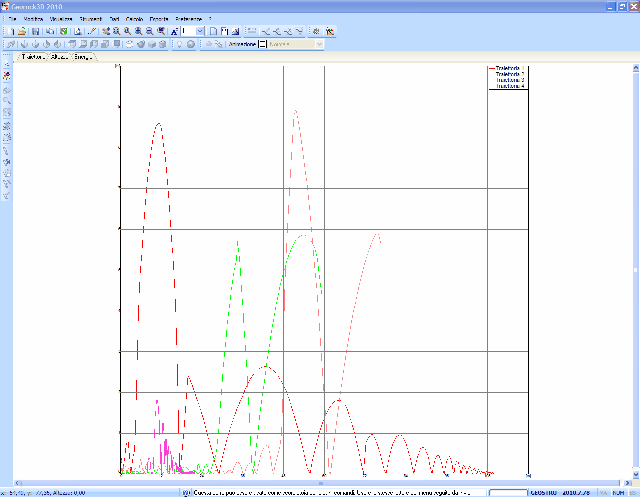Click the NUM indicator in status bar
Screen dimensions: 640x497
(x=618, y=493)
